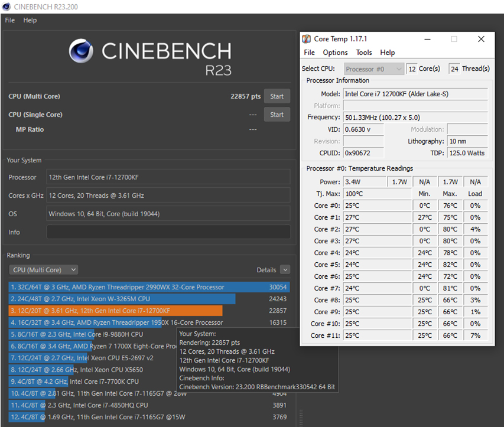504x427 pixels.
Task: Select the Intel Core i9-9880H ranking row
Action: click(93, 334)
